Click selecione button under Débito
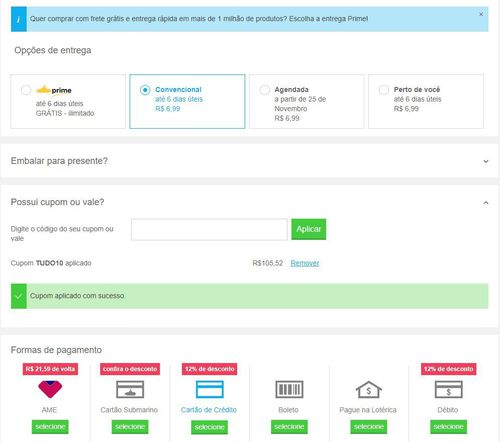Image resolution: width=500 pixels, height=442 pixels. pos(448,427)
